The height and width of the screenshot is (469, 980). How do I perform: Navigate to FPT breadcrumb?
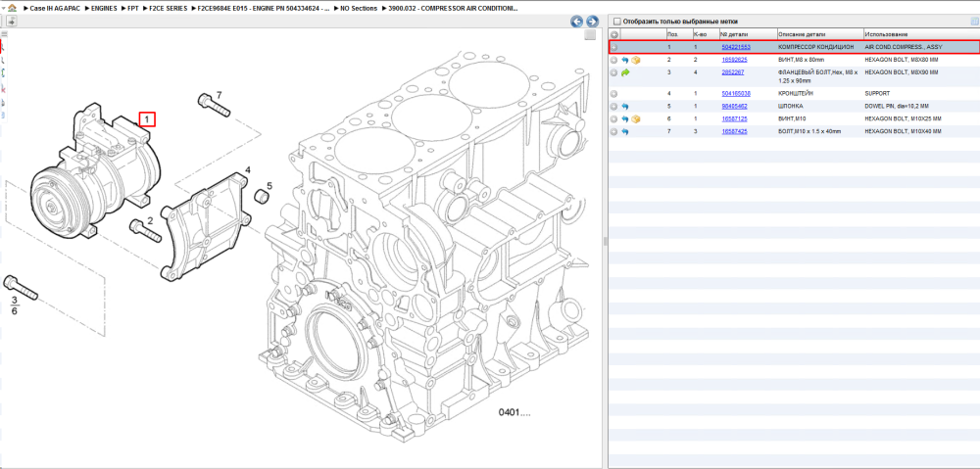[x=133, y=9]
